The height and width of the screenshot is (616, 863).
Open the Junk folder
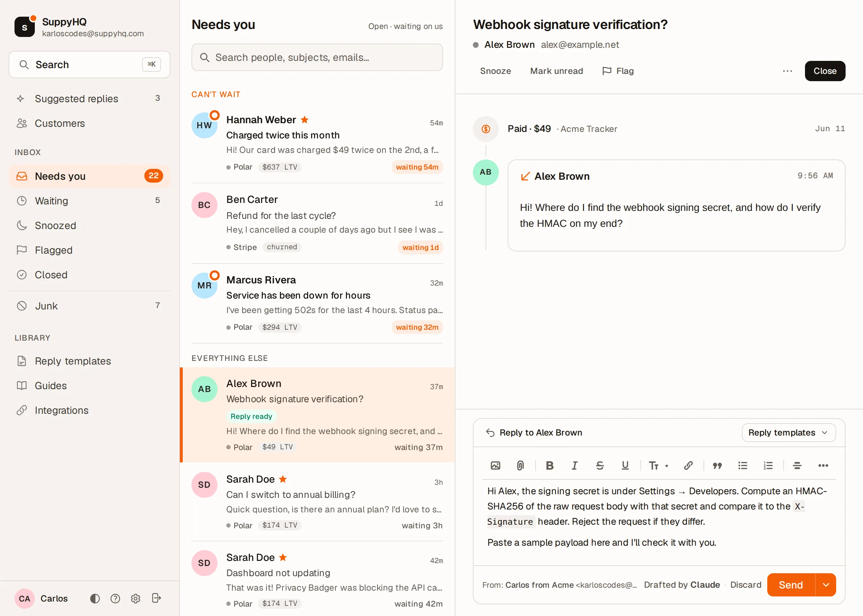click(90, 306)
